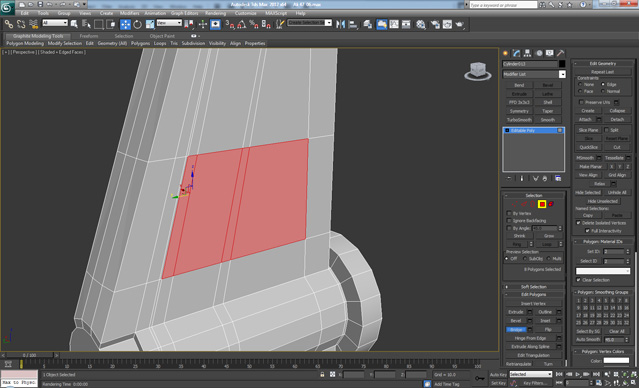The image size is (639, 388).
Task: Open the Select by Name dialog
Action: [86, 24]
